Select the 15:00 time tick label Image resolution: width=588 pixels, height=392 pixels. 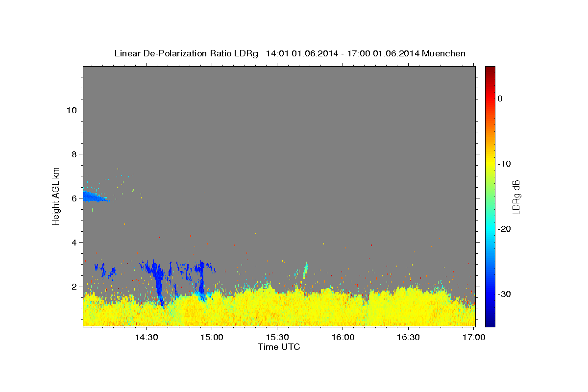[212, 337]
